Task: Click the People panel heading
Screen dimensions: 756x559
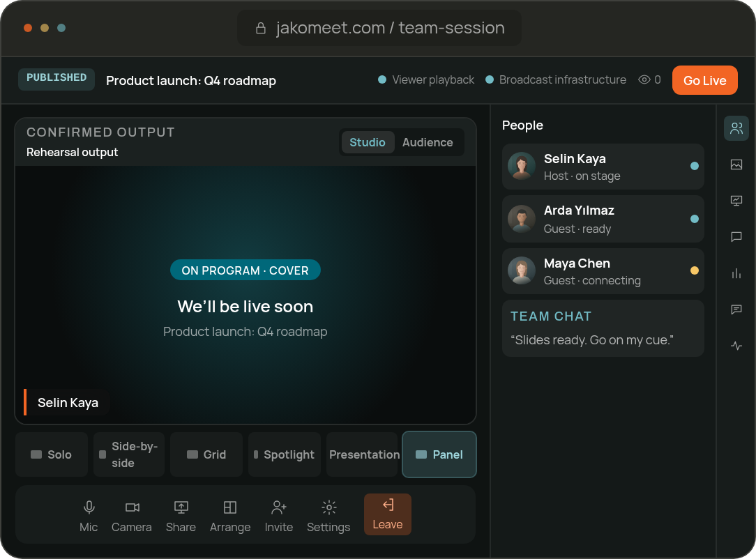Action: [522, 125]
